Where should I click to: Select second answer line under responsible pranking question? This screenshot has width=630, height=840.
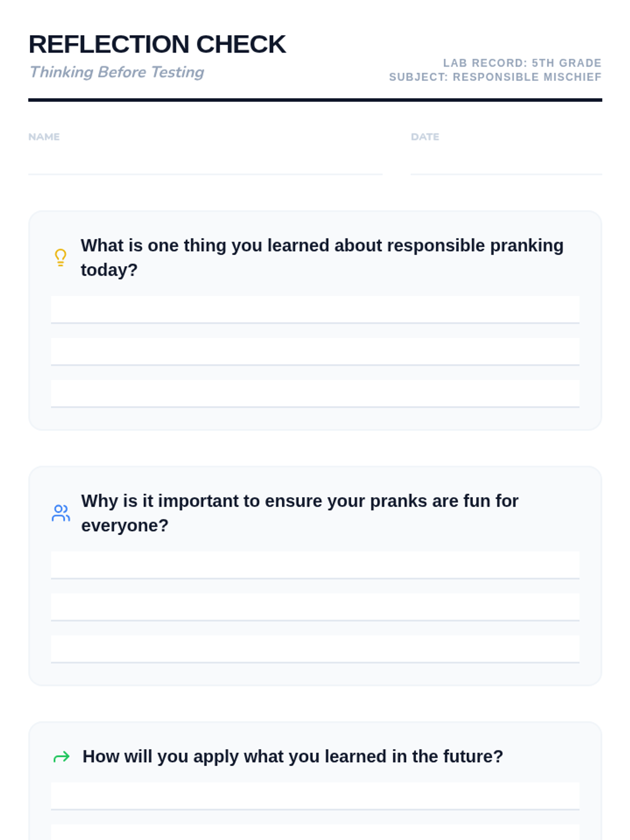315,352
